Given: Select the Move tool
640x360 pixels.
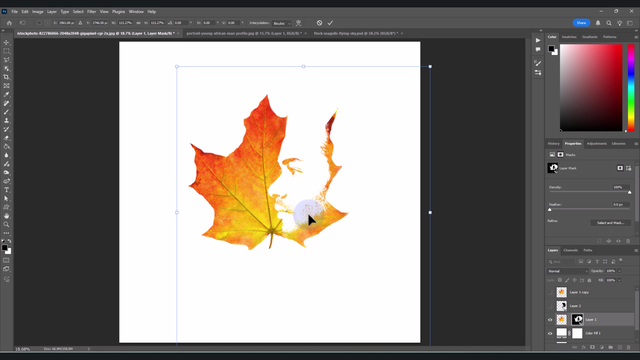Looking at the screenshot, I should pyautogui.click(x=7, y=42).
